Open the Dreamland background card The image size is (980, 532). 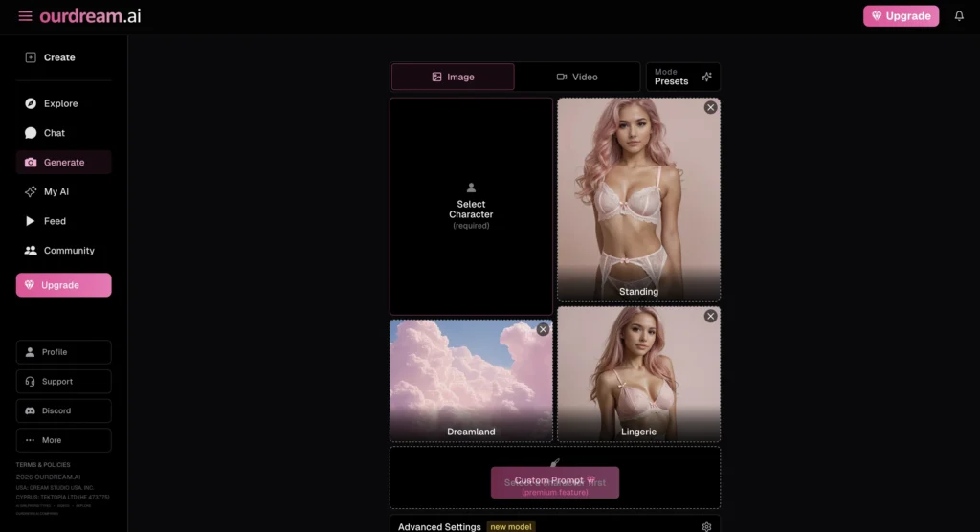pyautogui.click(x=471, y=381)
